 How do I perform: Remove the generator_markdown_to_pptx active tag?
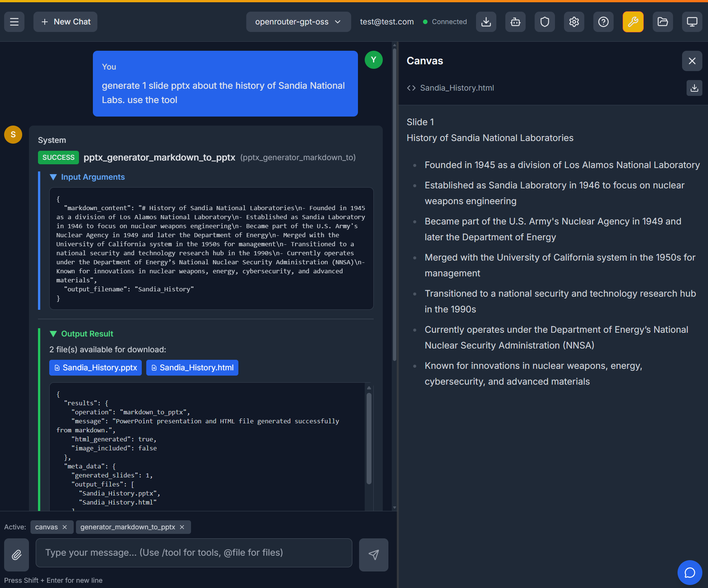(x=182, y=527)
